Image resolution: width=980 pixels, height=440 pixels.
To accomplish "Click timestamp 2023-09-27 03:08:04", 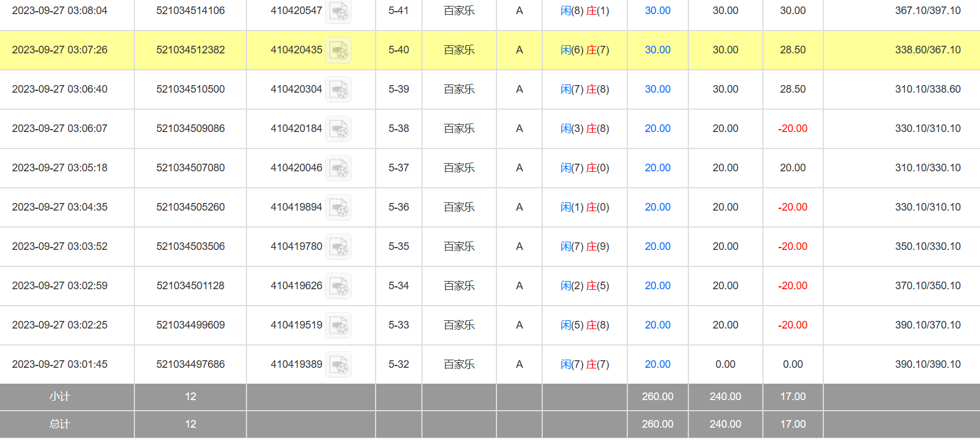I will click(60, 11).
